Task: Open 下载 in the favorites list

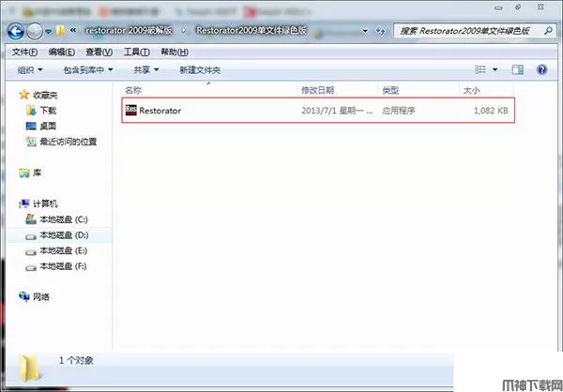Action: [x=48, y=111]
